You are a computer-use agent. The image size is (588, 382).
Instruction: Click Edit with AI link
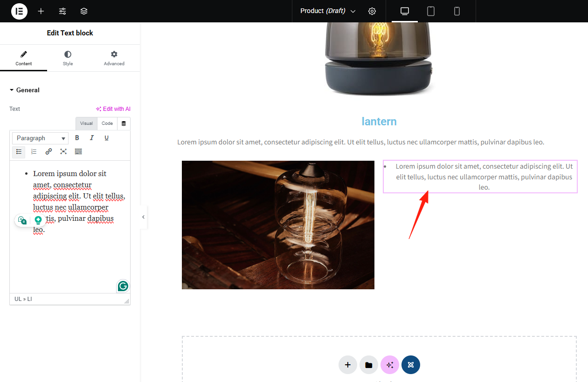coord(113,109)
